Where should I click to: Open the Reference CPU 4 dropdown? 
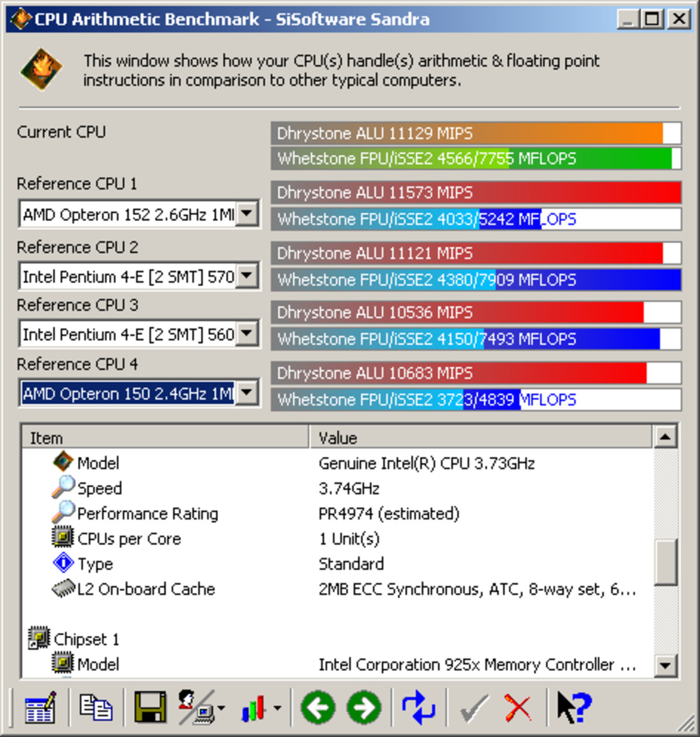247,393
